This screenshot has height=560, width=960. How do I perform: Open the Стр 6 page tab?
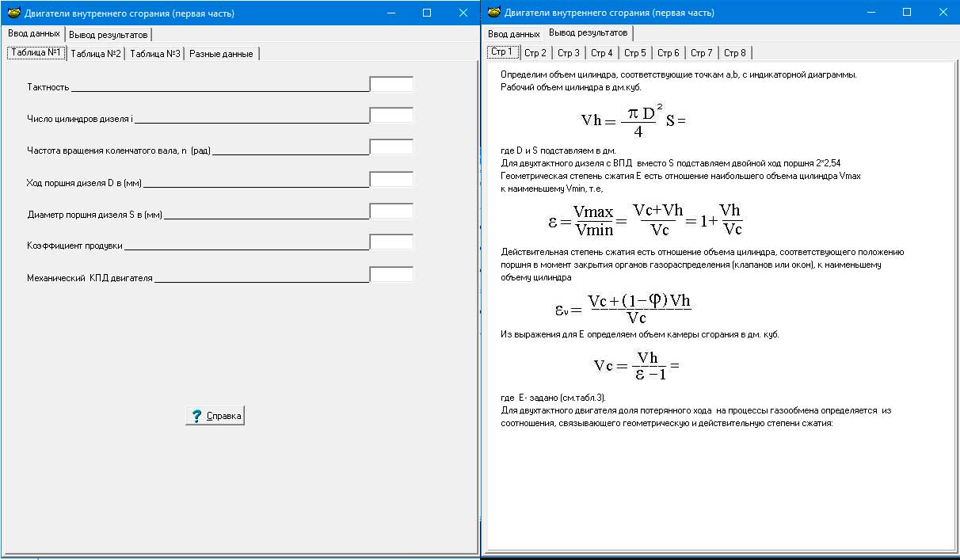tap(669, 53)
